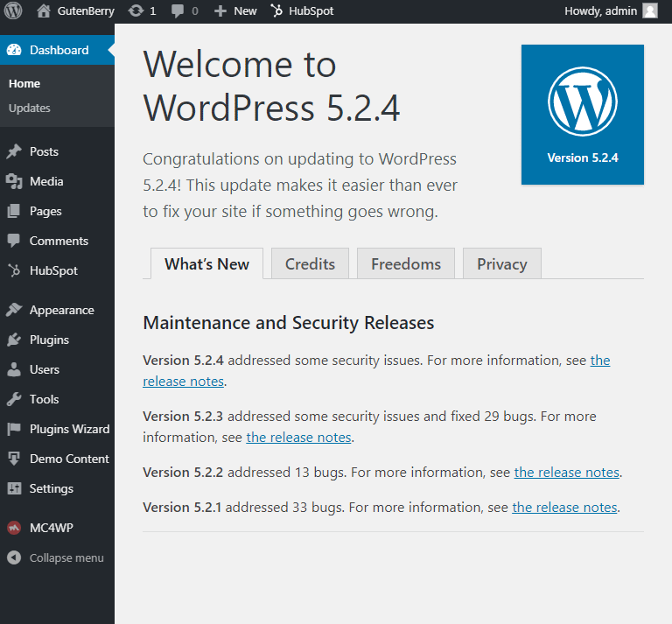The image size is (672, 624).
Task: Open the Appearance menu label
Action: (x=62, y=311)
